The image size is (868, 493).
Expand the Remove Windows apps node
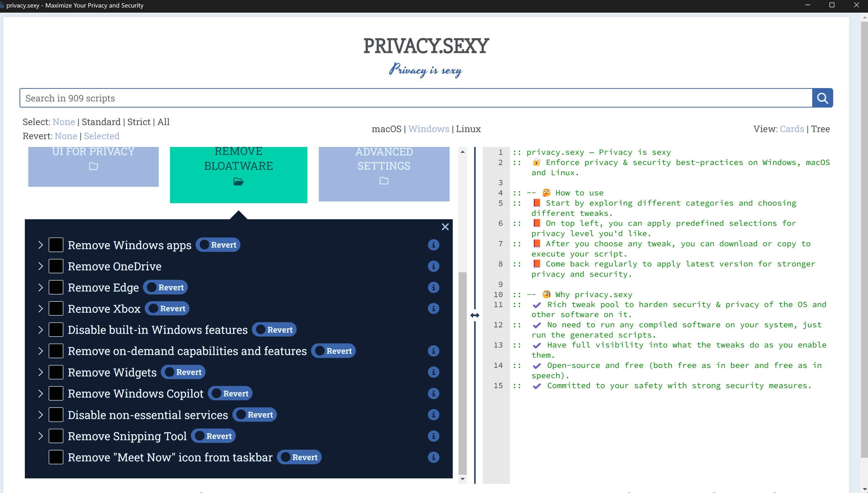pyautogui.click(x=41, y=245)
